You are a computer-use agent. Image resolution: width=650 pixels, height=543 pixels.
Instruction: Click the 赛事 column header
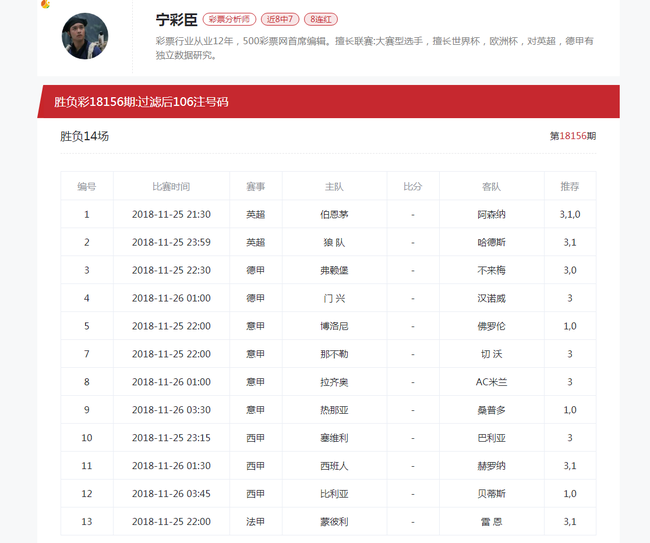[255, 187]
